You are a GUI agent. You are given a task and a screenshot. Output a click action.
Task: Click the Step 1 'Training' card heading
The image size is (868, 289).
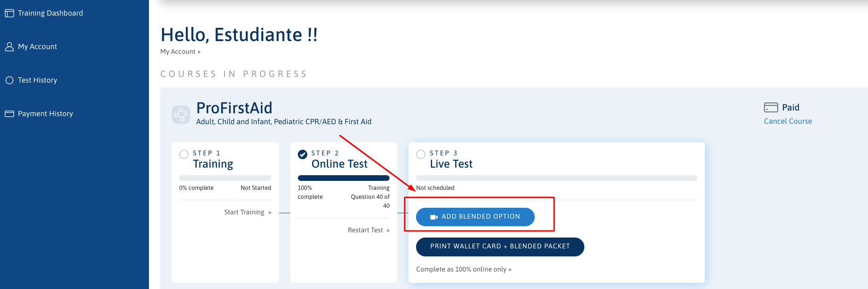tap(213, 164)
